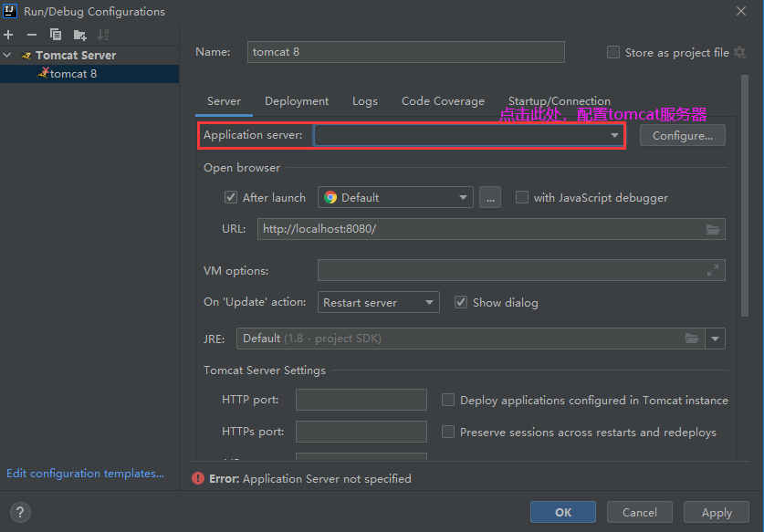This screenshot has height=532, width=764.
Task: Click the Apply button
Action: click(x=717, y=512)
